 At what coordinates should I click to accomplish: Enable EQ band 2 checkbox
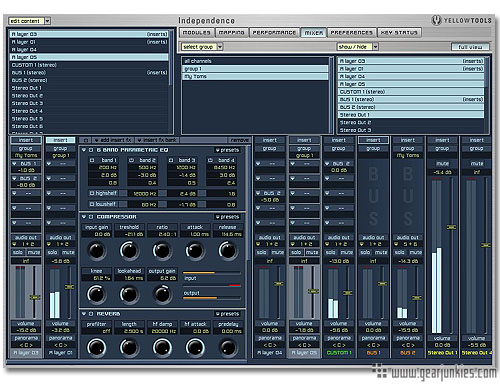tap(131, 160)
